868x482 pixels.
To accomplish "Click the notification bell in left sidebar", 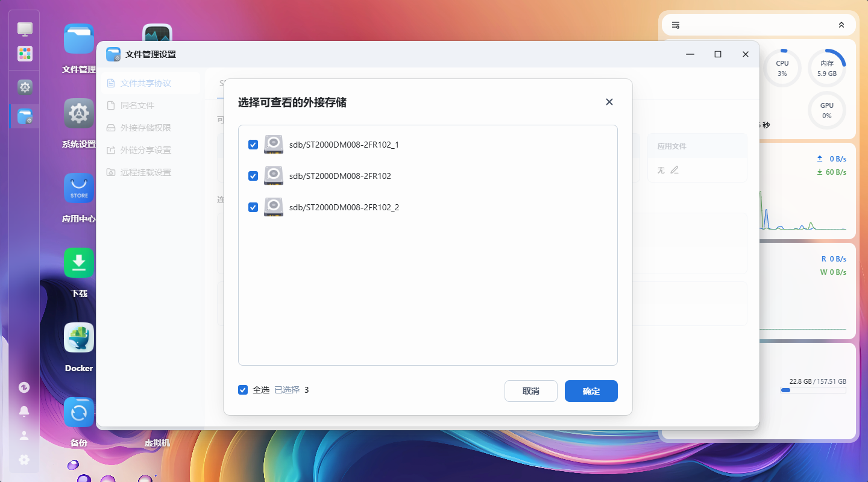I will click(x=24, y=412).
